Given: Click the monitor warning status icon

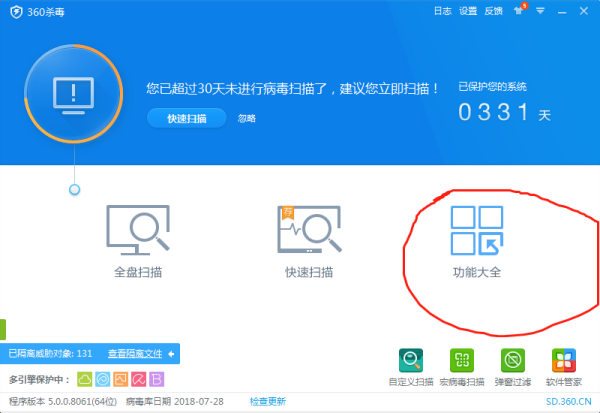Looking at the screenshot, I should [73, 94].
